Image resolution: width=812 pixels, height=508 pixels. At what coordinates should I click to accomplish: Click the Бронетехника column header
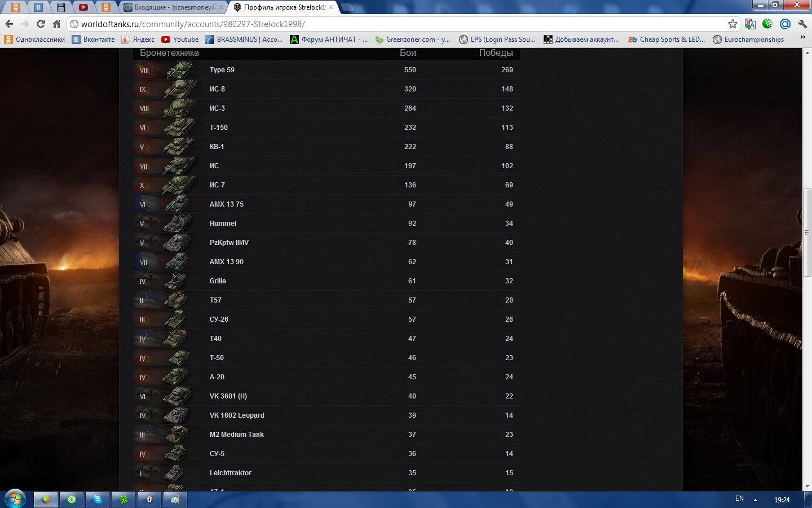coord(169,53)
